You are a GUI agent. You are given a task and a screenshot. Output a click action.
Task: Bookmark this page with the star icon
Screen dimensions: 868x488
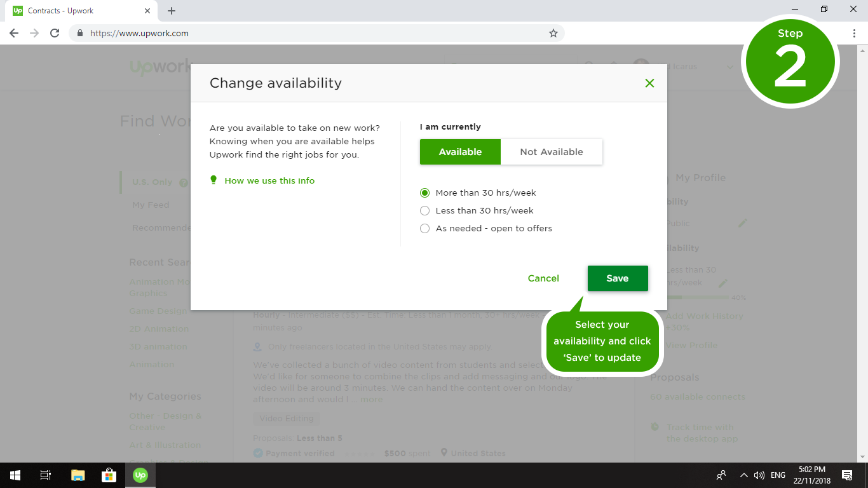coord(553,33)
